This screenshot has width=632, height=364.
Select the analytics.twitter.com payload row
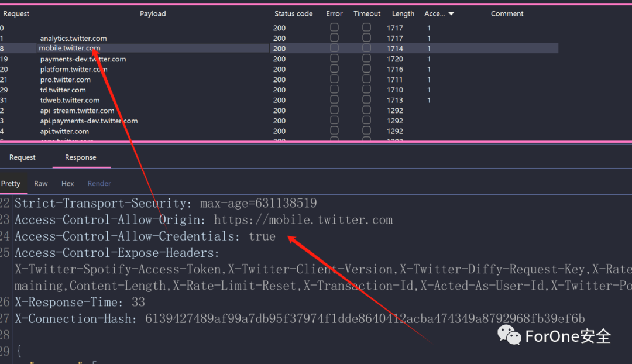click(x=73, y=38)
